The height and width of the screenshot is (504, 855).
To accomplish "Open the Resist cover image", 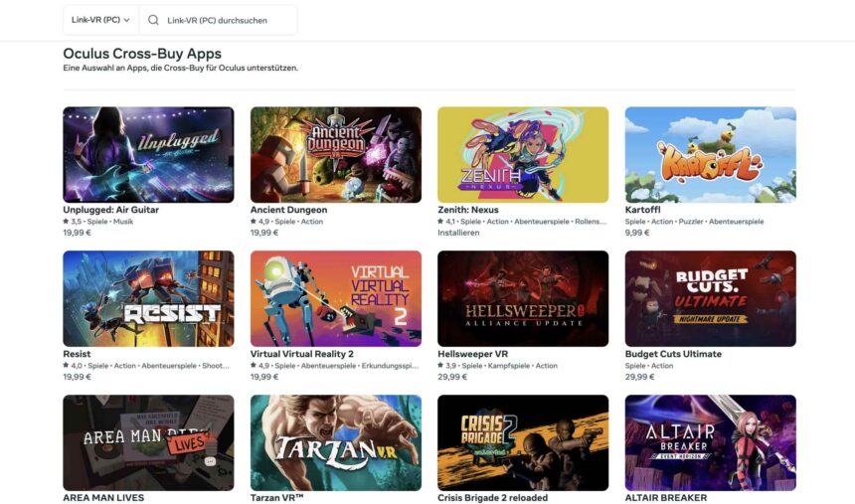I will coord(148,299).
